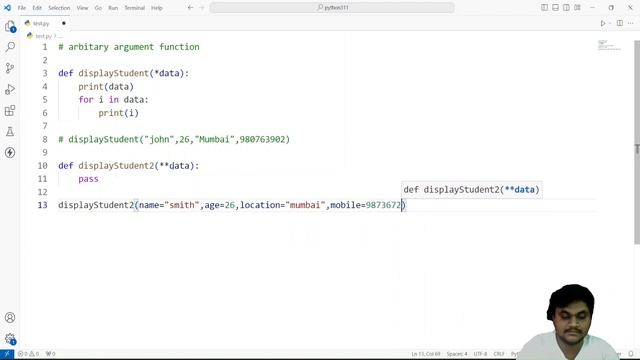The height and width of the screenshot is (360, 640).
Task: Click the commented displayStudent call line 8
Action: point(174,140)
